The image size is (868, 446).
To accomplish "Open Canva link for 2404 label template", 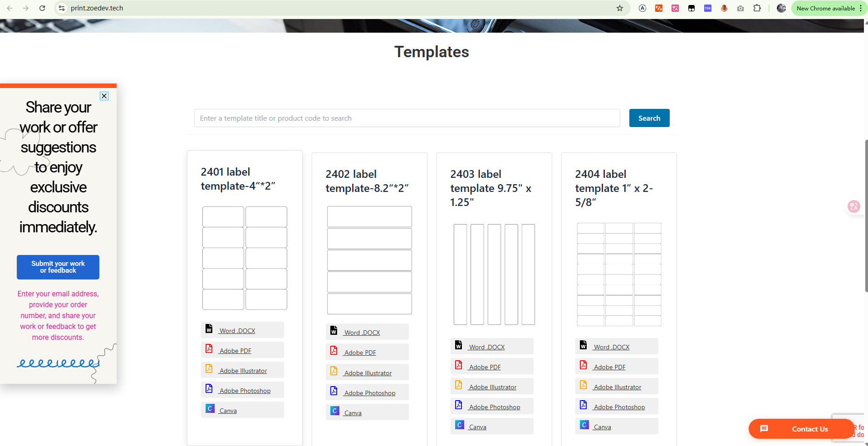I will click(x=602, y=427).
